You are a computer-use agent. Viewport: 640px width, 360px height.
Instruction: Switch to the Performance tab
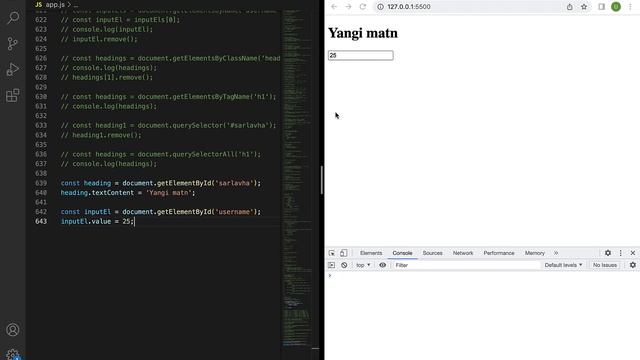tap(499, 253)
